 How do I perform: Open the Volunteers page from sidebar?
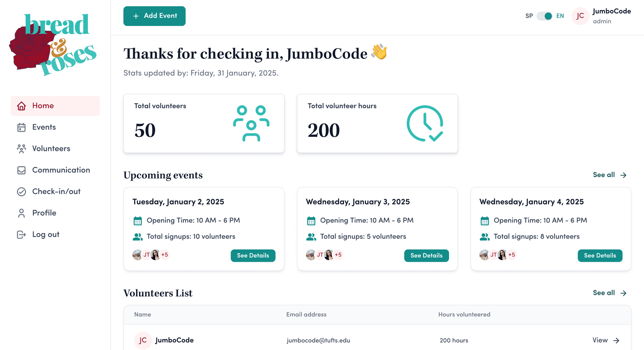click(x=51, y=149)
